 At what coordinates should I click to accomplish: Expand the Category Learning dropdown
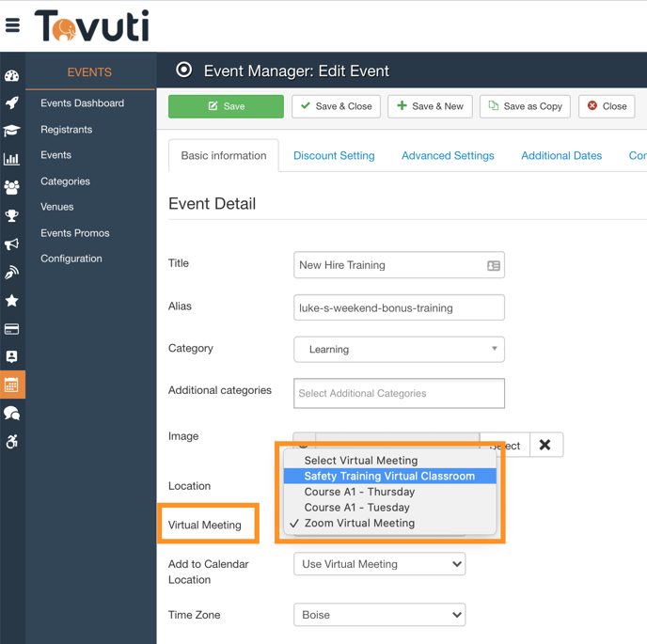point(399,349)
